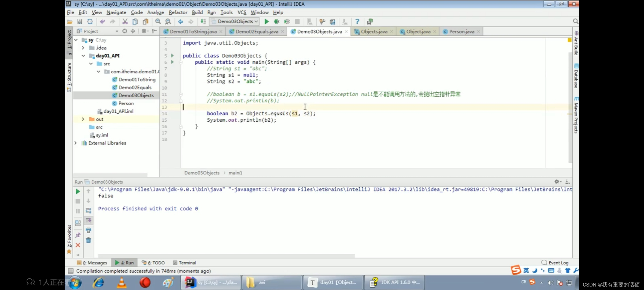Open the VCS menu
Image resolution: width=644 pixels, height=290 pixels.
click(242, 12)
